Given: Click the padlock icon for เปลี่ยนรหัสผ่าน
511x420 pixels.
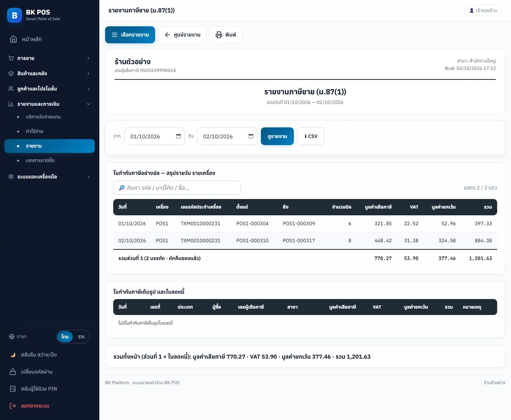Looking at the screenshot, I should (13, 372).
